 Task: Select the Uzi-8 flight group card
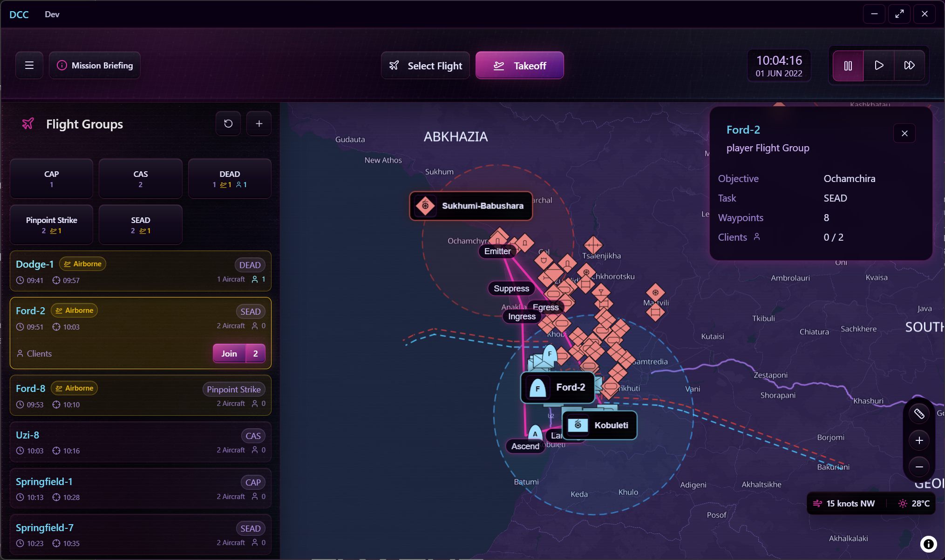pos(141,442)
